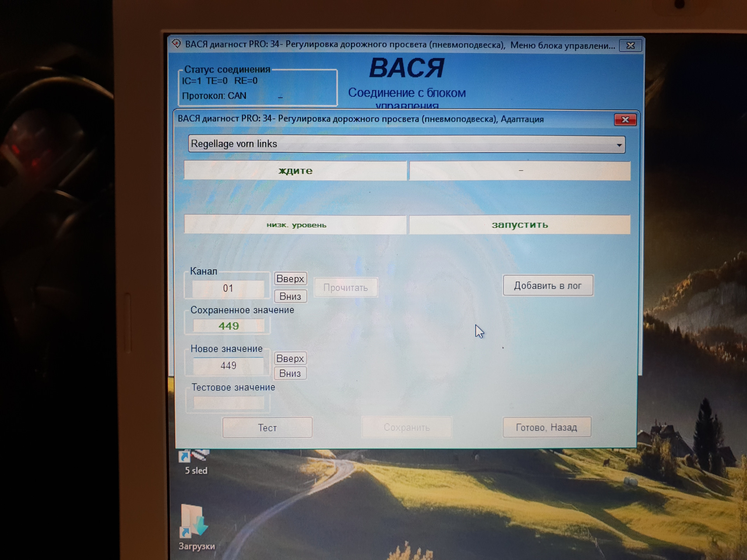The height and width of the screenshot is (560, 747).
Task: Click the ВАСЯ app icon in title bar
Action: tap(176, 44)
